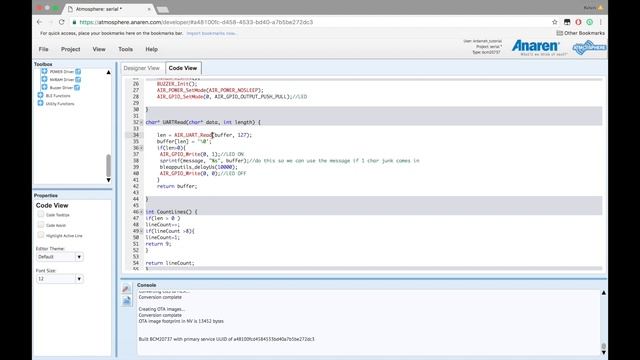Image resolution: width=640 pixels, height=360 pixels.
Task: Click the console scroll up arrow
Action: click(603, 293)
